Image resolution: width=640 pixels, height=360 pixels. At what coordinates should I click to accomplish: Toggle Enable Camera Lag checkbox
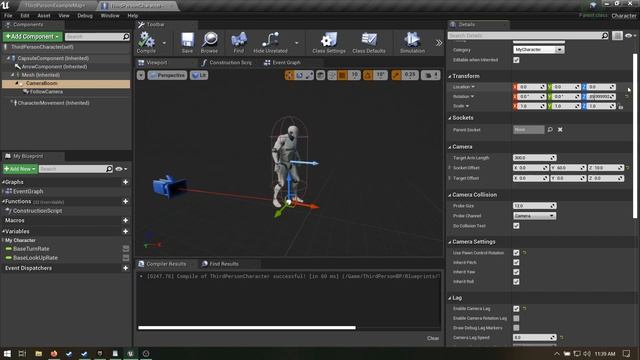(x=516, y=309)
